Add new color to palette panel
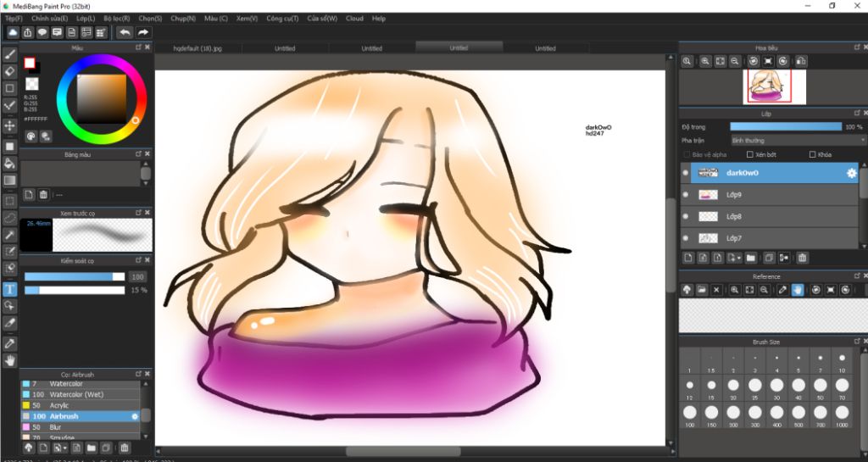 pyautogui.click(x=28, y=195)
